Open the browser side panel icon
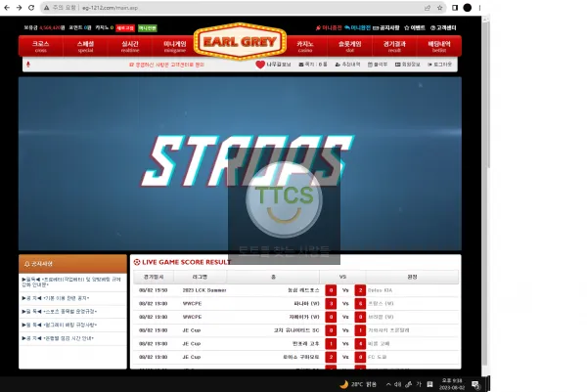The width and height of the screenshot is (587, 392). [x=455, y=8]
